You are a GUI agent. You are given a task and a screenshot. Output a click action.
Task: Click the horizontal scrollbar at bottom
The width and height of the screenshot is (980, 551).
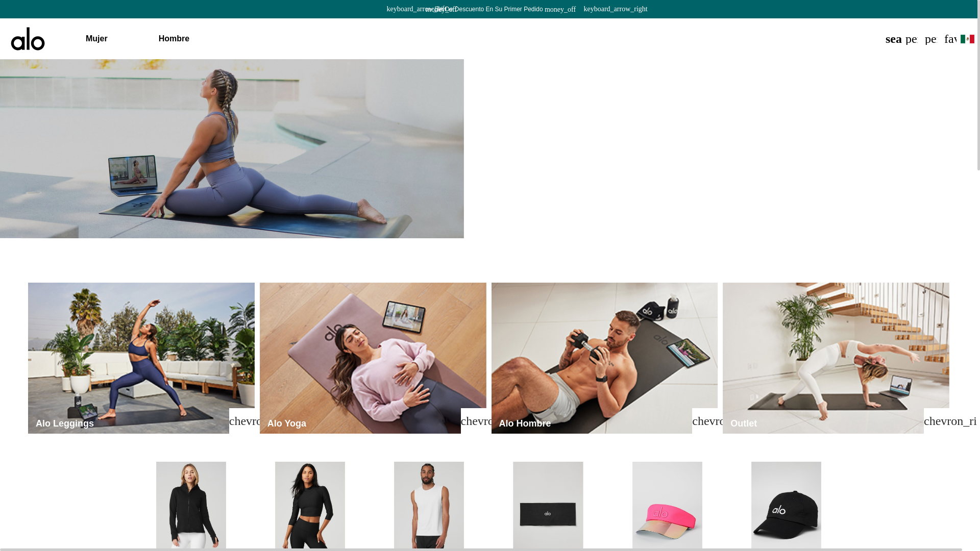click(481, 550)
